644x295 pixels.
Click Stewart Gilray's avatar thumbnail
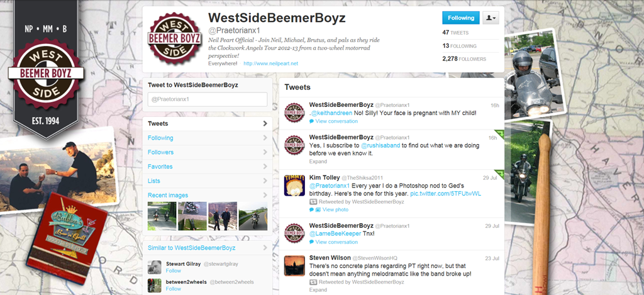155,267
